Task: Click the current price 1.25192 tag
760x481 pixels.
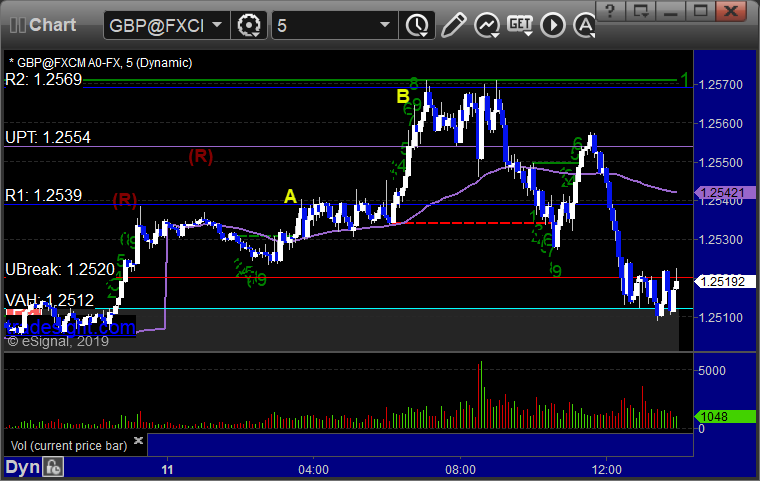Action: click(x=725, y=281)
